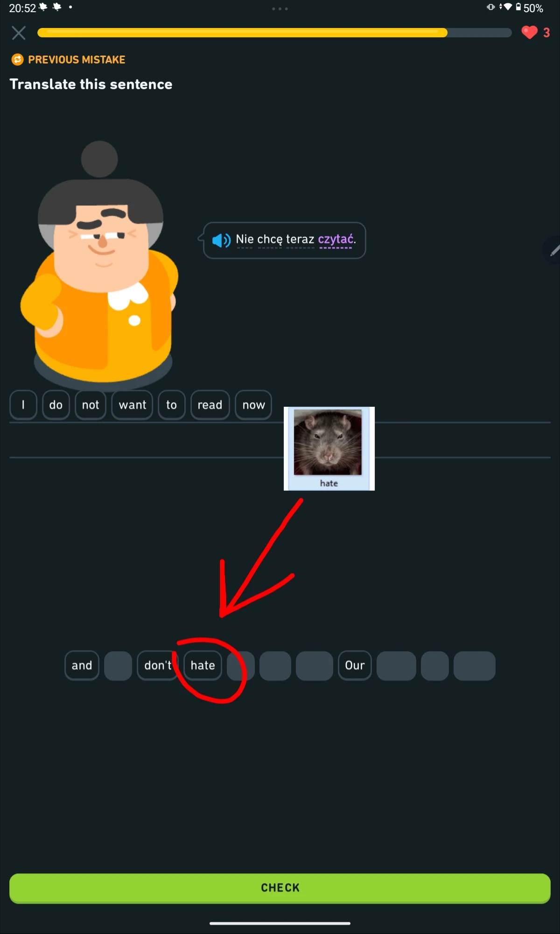The height and width of the screenshot is (934, 560).
Task: Tap the red heart lives icon
Action: (x=529, y=33)
